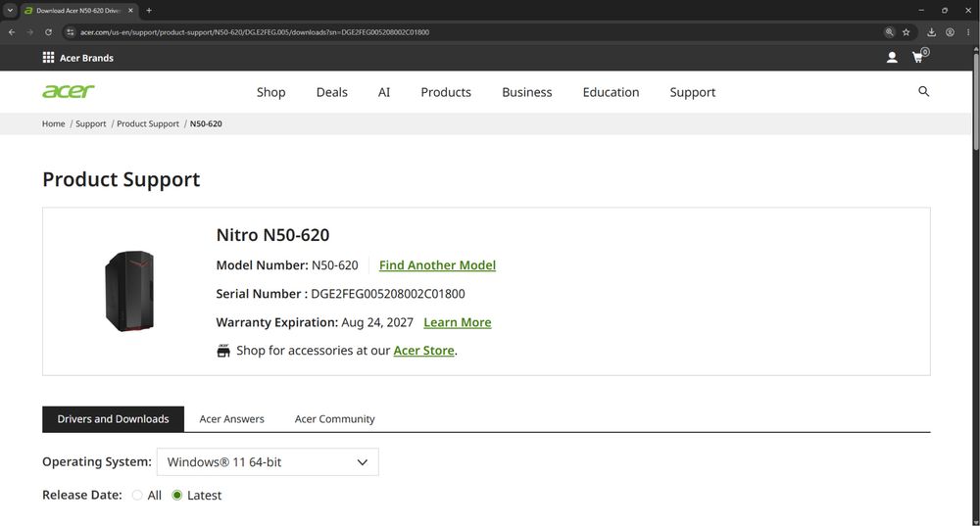This screenshot has width=980, height=526.
Task: Reload the page with the refresh icon
Action: pos(48,32)
